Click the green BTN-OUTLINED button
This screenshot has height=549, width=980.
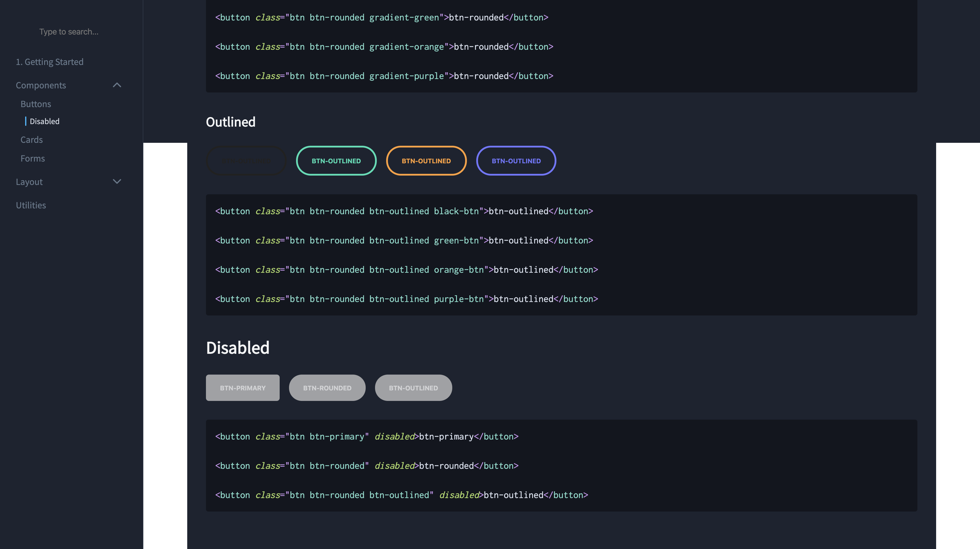tap(336, 161)
